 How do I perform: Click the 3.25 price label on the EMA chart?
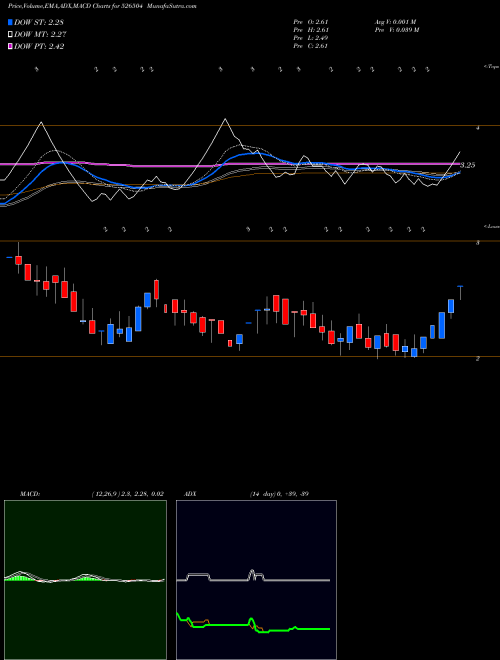pos(467,165)
